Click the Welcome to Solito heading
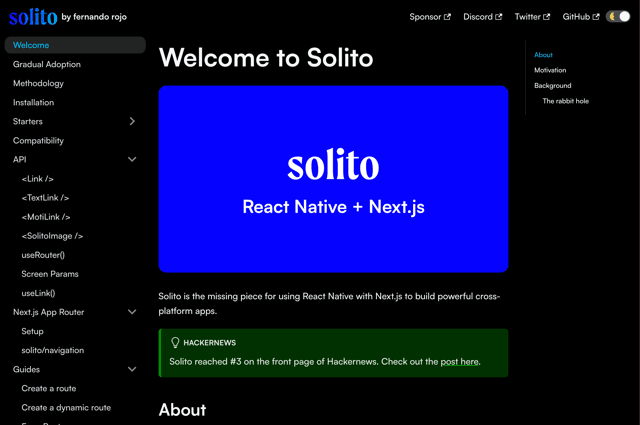 (266, 58)
